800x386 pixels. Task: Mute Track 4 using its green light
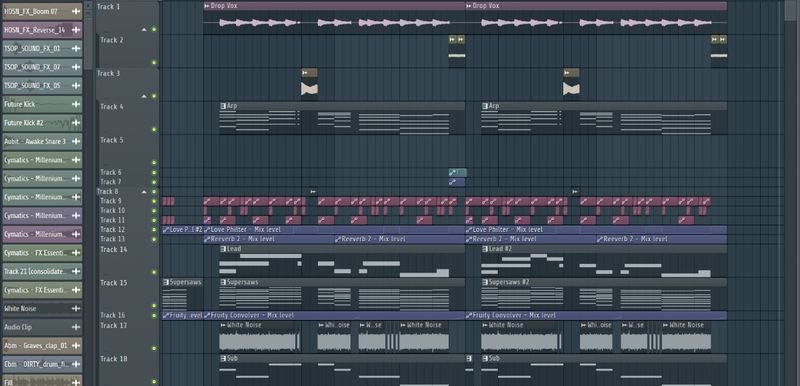pos(154,130)
